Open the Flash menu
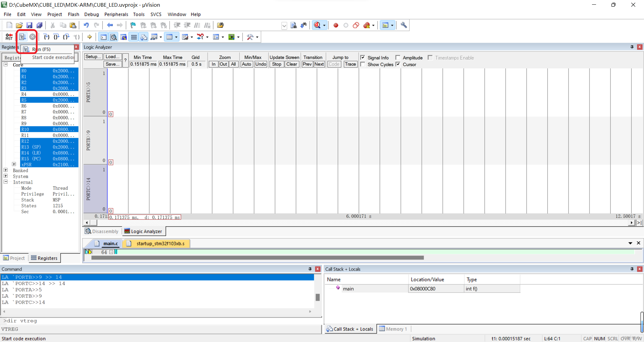This screenshot has width=644, height=342. tap(73, 14)
